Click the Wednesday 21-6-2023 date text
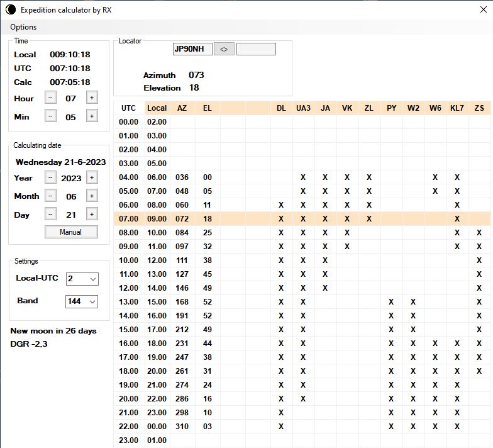The height and width of the screenshot is (448, 493). pos(60,162)
